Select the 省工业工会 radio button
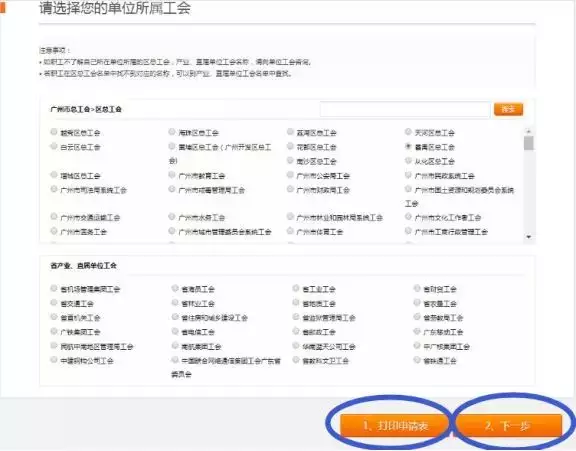This screenshot has height=451, width=576. [296, 288]
